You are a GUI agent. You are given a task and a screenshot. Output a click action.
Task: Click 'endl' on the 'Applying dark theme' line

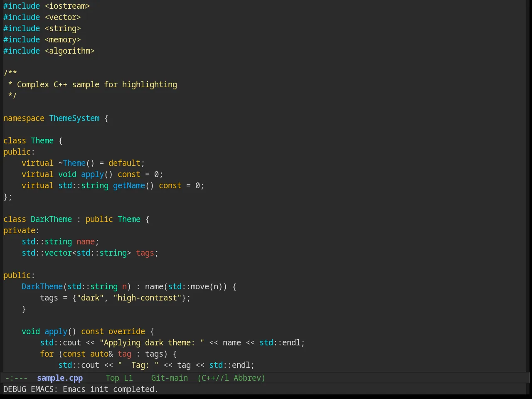click(x=291, y=342)
